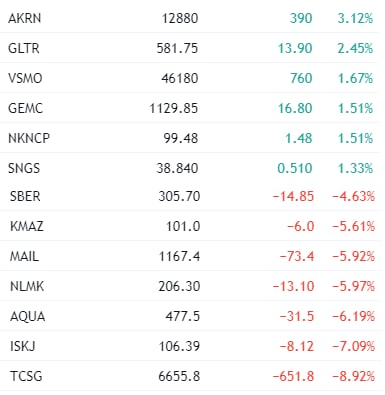The image size is (385, 395).
Task: Select the TCSG ticker row
Action: [190, 376]
